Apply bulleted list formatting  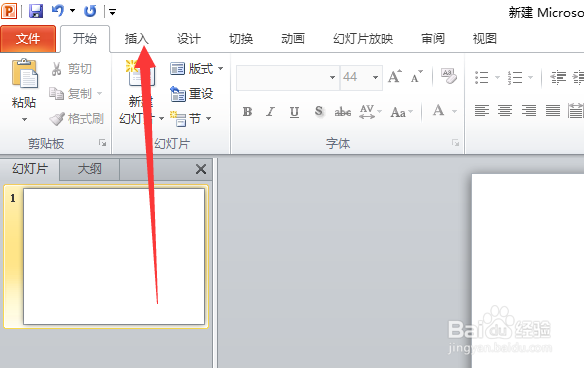coord(482,77)
